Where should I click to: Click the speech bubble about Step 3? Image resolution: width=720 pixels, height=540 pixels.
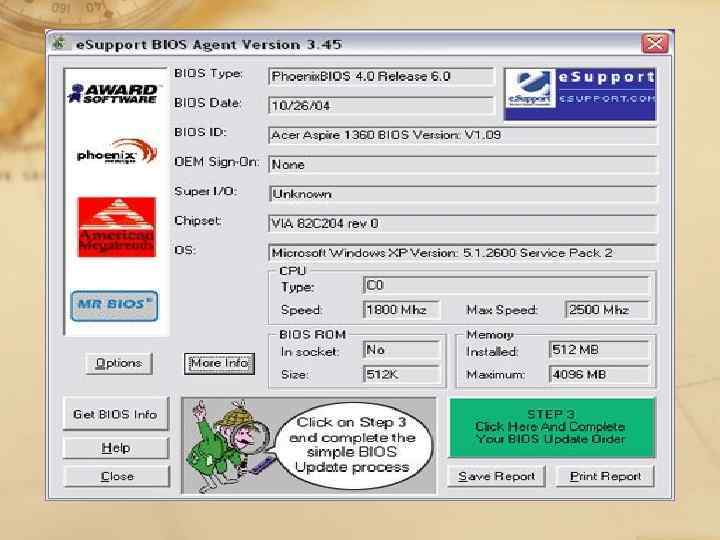353,445
